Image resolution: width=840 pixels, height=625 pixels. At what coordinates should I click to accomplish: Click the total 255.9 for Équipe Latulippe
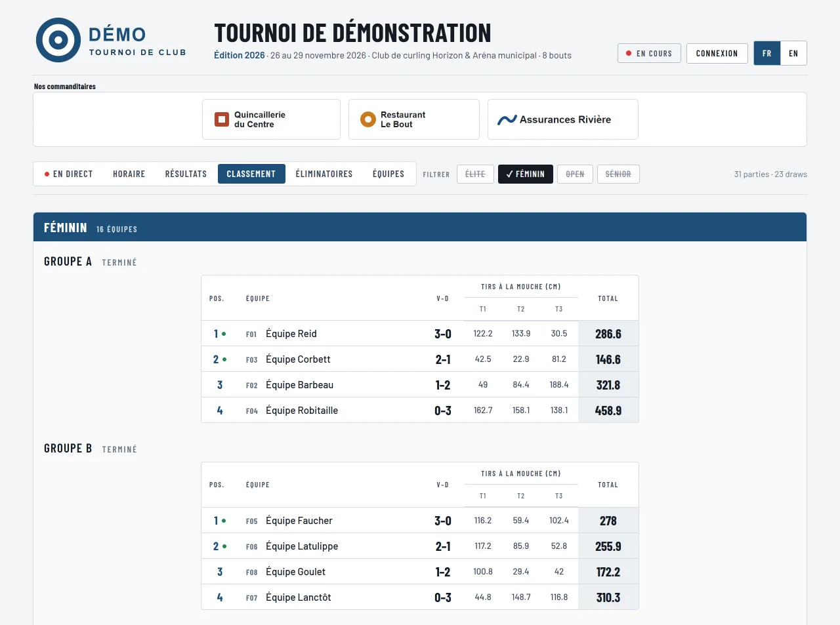click(608, 546)
